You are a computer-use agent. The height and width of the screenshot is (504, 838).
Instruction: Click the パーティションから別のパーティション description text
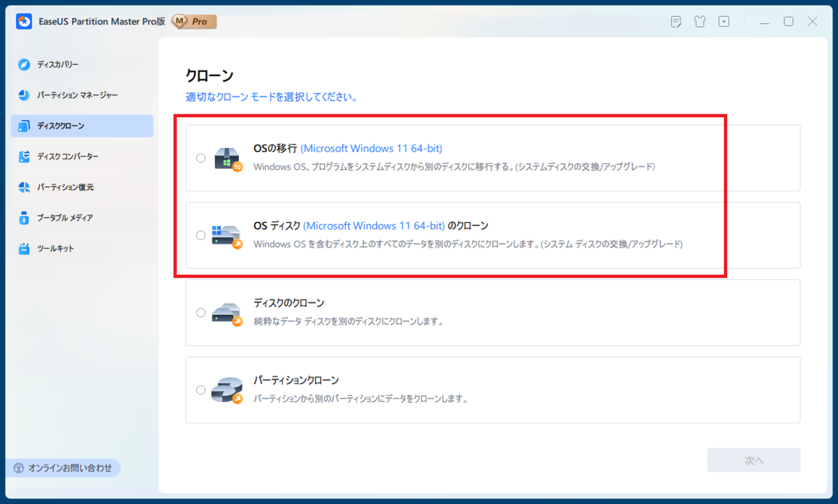coord(360,399)
